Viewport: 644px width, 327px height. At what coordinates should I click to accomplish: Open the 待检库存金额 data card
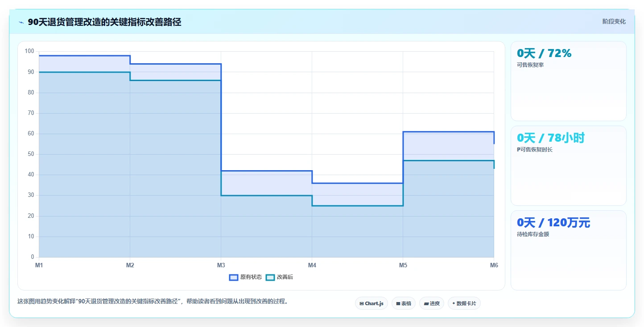tap(569, 250)
